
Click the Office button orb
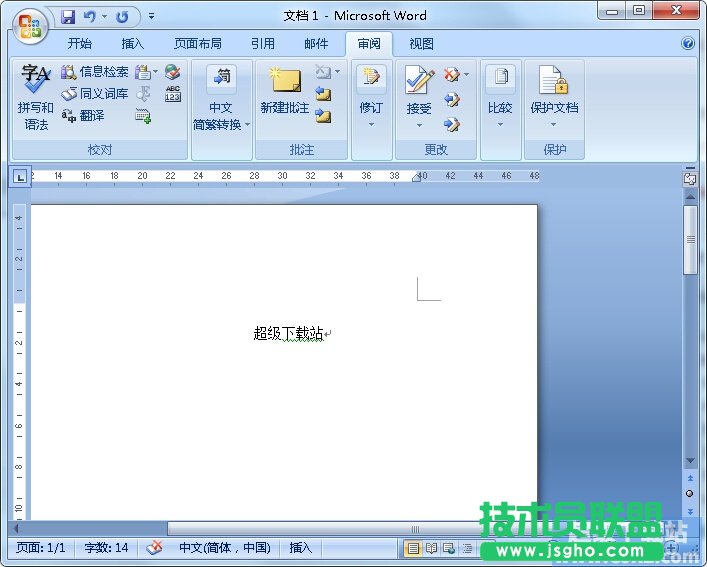coord(29,25)
